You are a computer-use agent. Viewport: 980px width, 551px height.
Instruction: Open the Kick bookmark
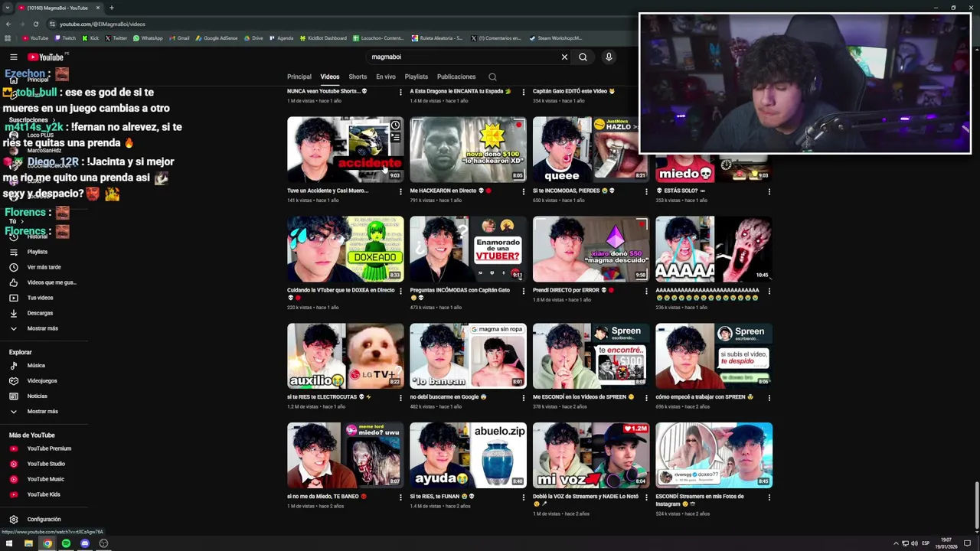90,37
